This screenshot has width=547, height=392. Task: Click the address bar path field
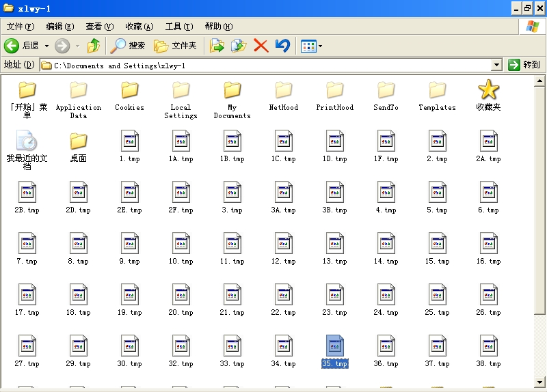coord(267,66)
